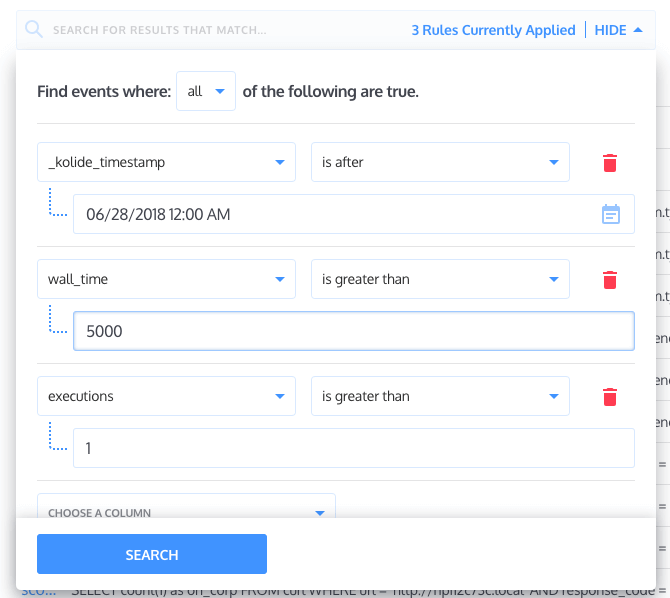Screen dimensions: 670x598
Task: Delete the executions rule
Action: pos(610,397)
